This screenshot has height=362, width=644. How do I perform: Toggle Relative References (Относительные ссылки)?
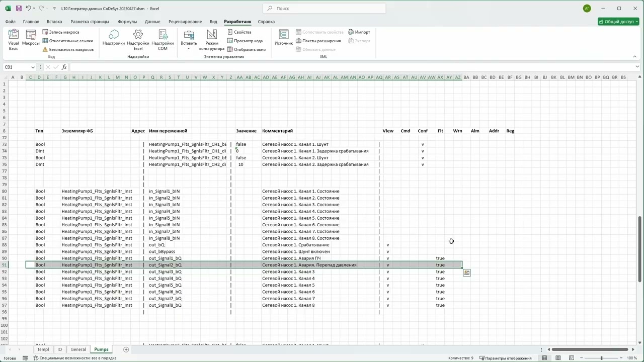coord(68,41)
